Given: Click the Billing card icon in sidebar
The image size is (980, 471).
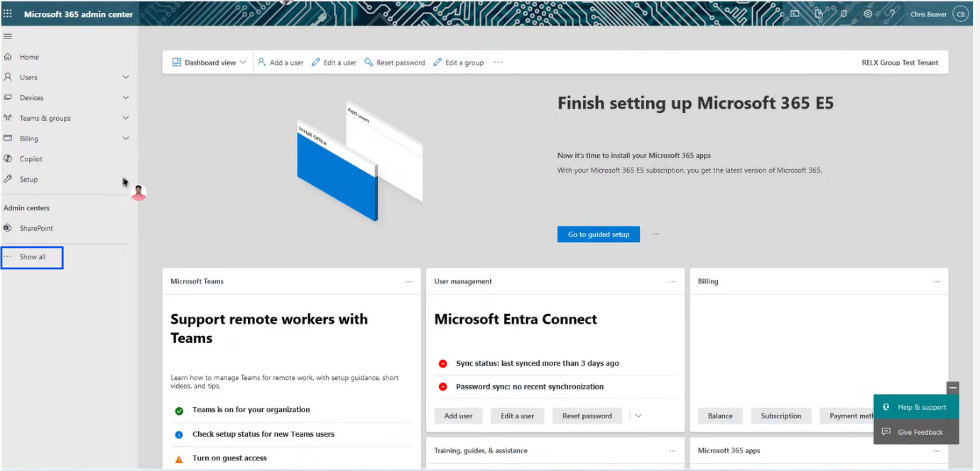Looking at the screenshot, I should 8,139.
